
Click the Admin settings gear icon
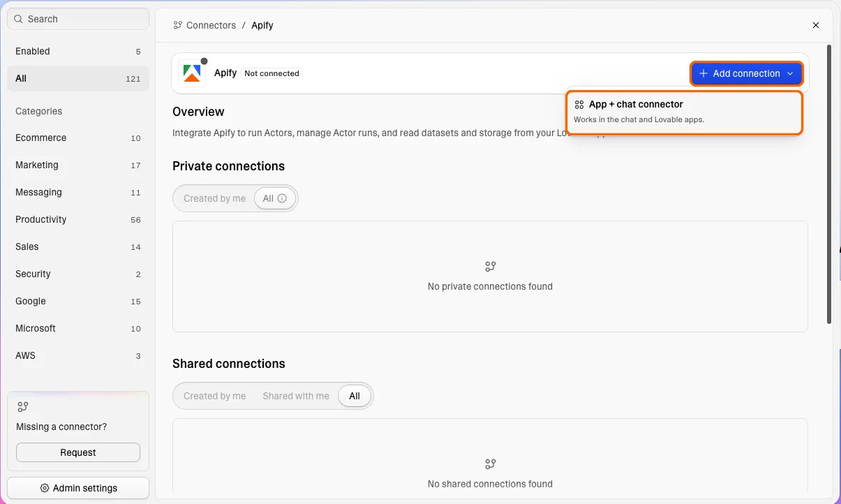pos(45,488)
